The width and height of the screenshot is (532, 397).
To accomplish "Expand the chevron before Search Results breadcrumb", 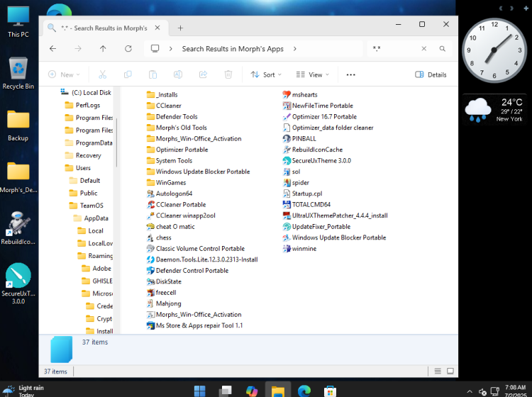I will 171,49.
